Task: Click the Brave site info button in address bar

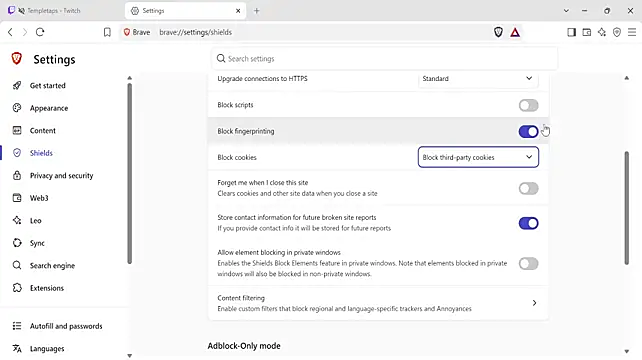Action: tap(137, 32)
